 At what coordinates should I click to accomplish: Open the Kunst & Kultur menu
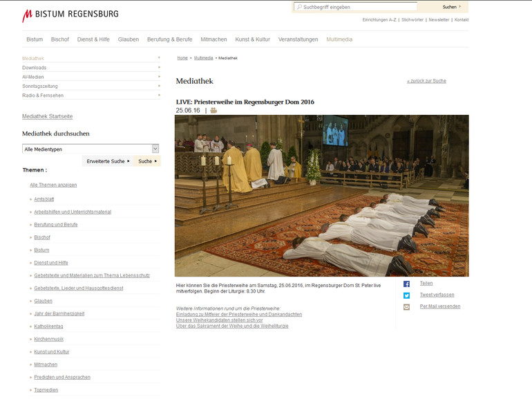point(252,39)
